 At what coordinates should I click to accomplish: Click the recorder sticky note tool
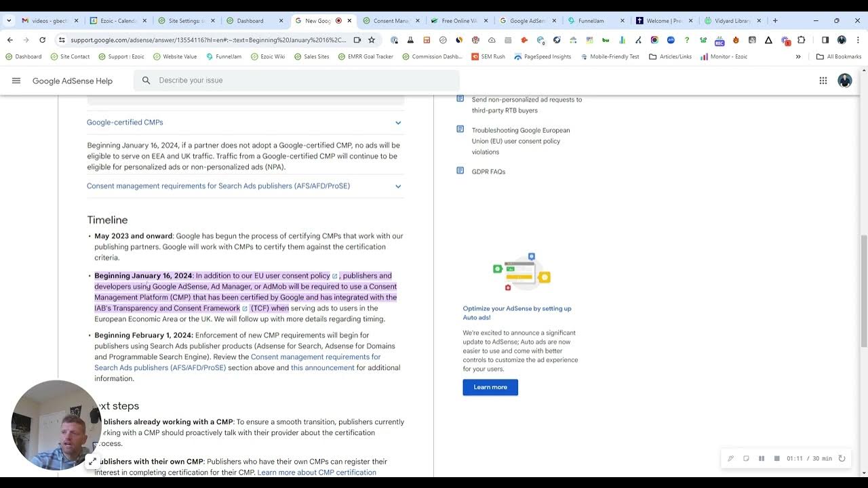click(x=746, y=458)
